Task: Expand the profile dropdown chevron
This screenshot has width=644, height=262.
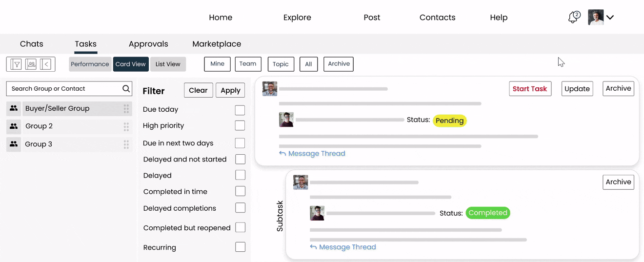Action: [x=610, y=18]
